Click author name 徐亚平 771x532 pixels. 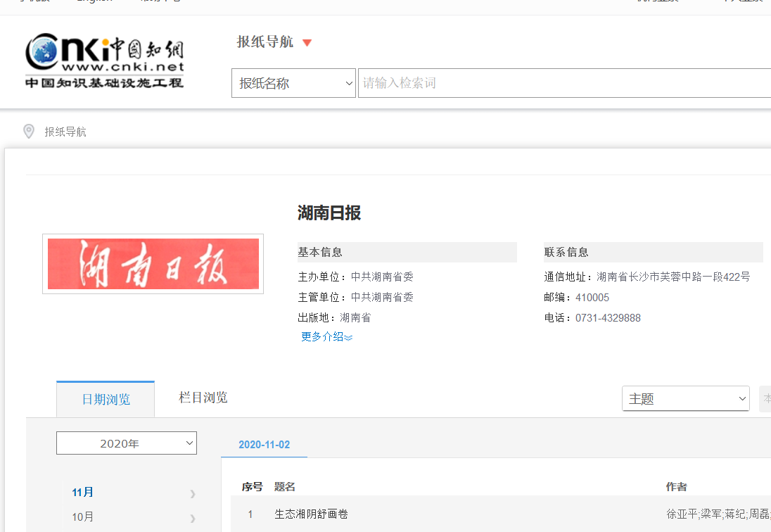[682, 514]
